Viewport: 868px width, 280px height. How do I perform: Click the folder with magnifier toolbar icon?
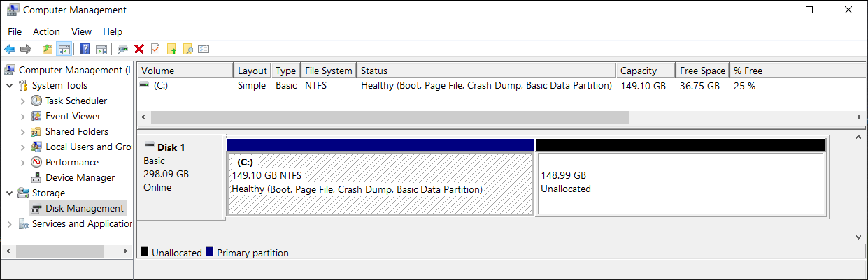coord(187,49)
